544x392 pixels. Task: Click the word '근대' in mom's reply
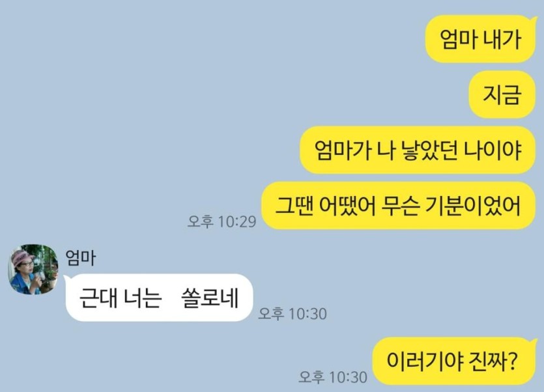coord(98,298)
